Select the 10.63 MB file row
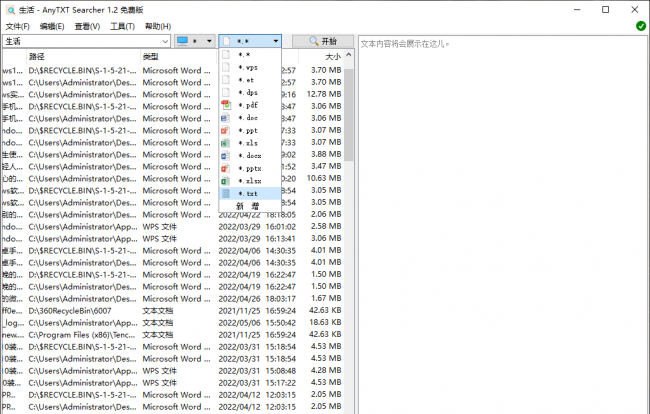The image size is (650, 414). (173, 179)
